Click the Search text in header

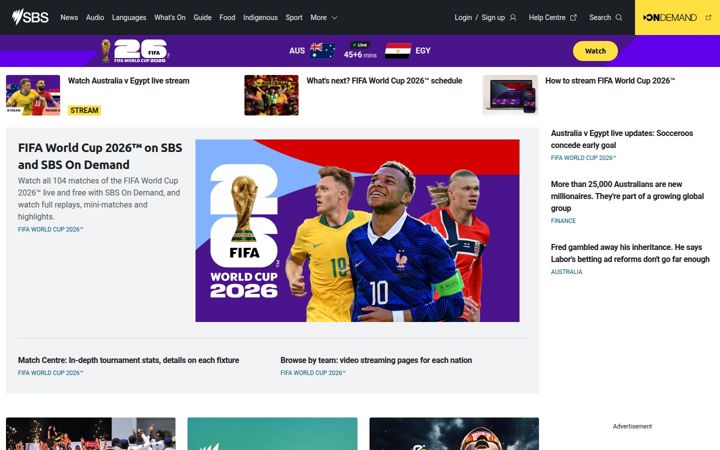[x=600, y=17]
